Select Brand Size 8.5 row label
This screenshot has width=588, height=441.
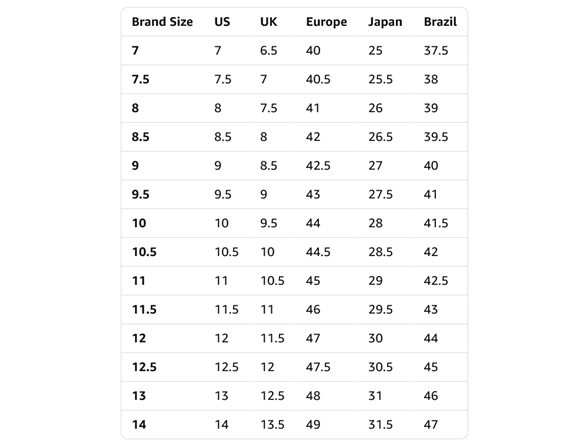tap(141, 137)
